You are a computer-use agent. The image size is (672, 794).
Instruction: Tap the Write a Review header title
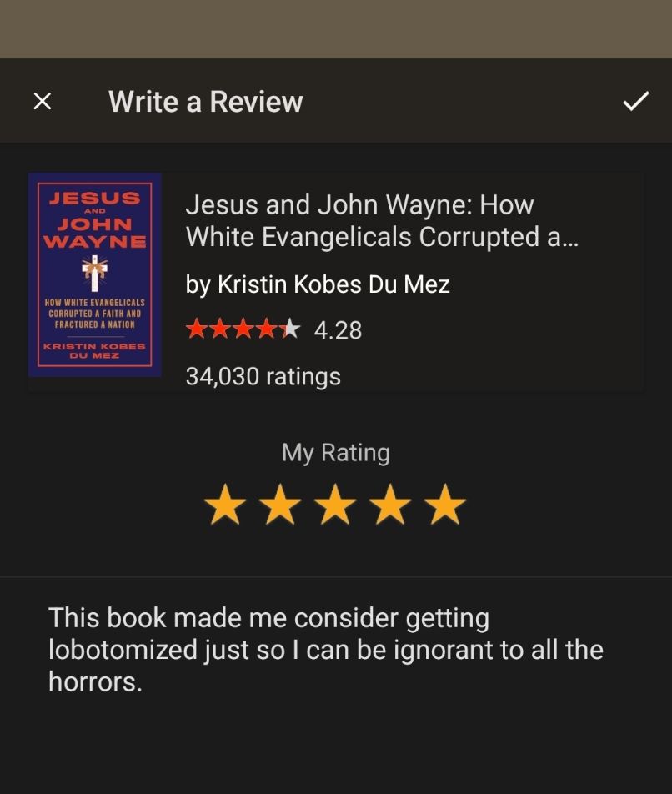pyautogui.click(x=205, y=101)
